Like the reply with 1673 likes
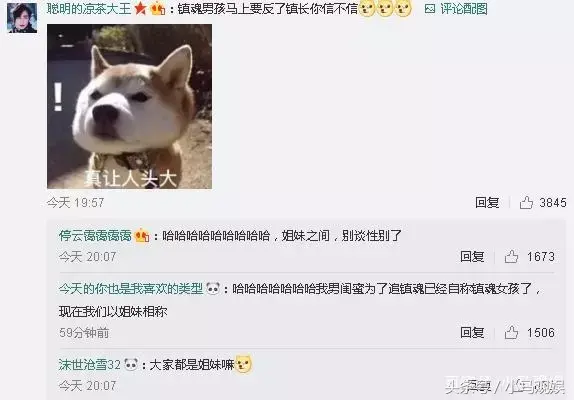Viewport: 574px width, 400px height. pyautogui.click(x=511, y=256)
